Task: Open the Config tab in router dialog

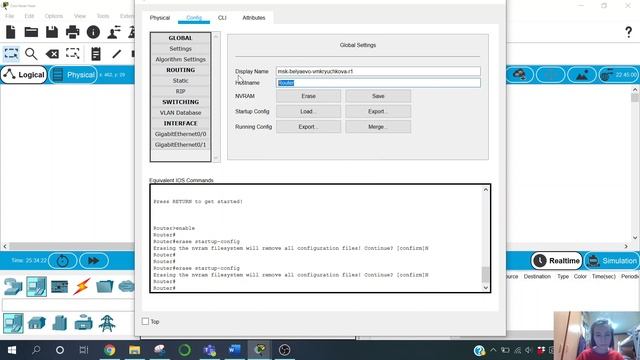Action: point(194,18)
